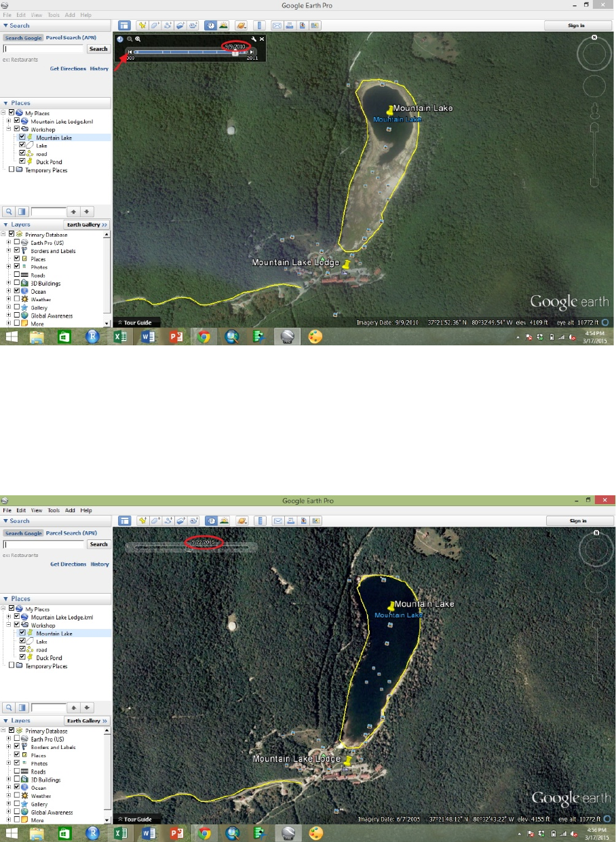
Task: Show sunlight across landscape in 2010 imagery window
Action: (223, 26)
